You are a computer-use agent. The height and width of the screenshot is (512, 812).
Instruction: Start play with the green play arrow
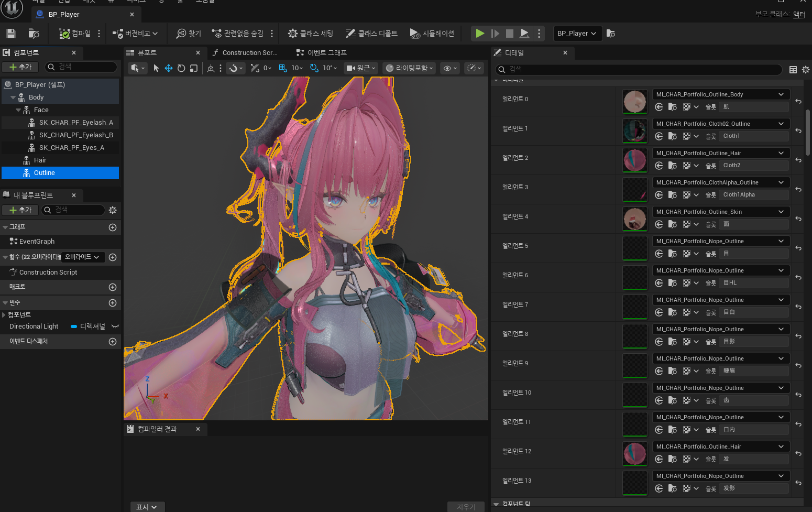[x=480, y=34]
